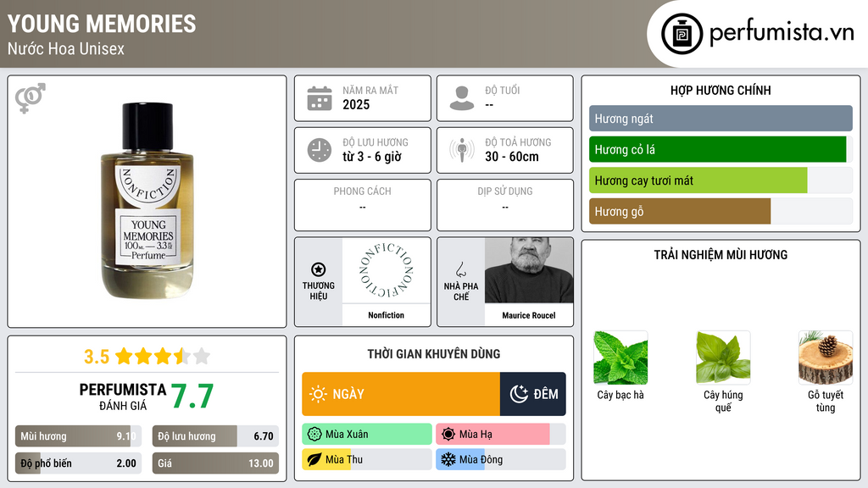
Task: Click the Hương gỗ accord bar
Action: coord(721,211)
